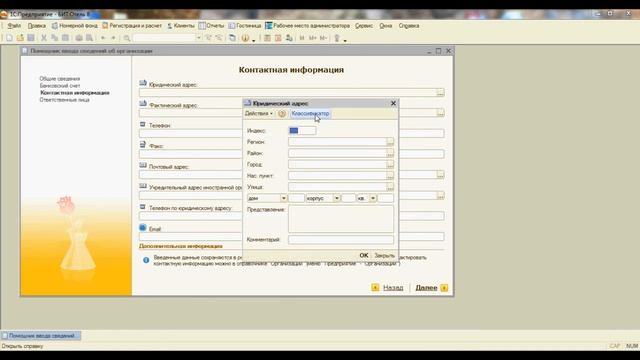Click the Calendar toolbar icon
The image size is (640, 360).
(x=278, y=38)
